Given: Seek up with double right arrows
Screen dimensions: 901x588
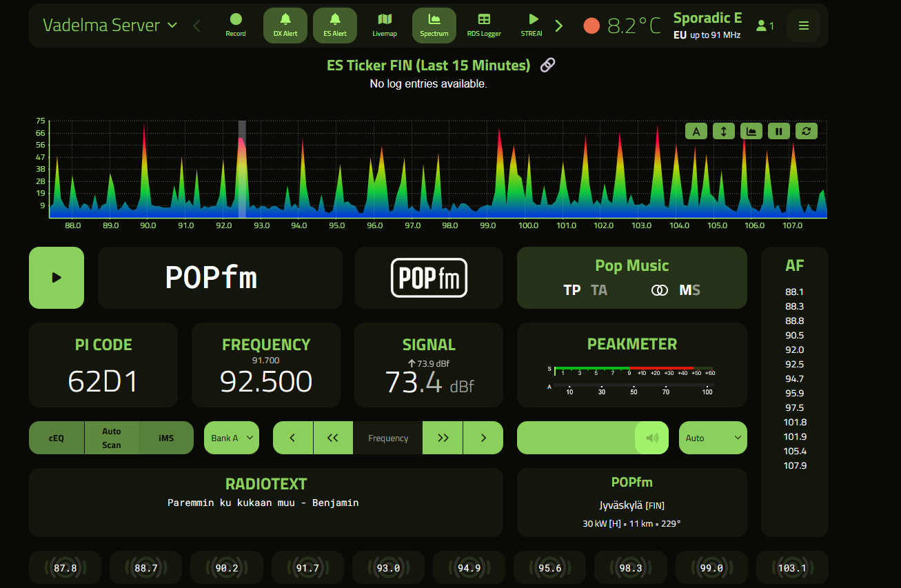Looking at the screenshot, I should (x=443, y=438).
